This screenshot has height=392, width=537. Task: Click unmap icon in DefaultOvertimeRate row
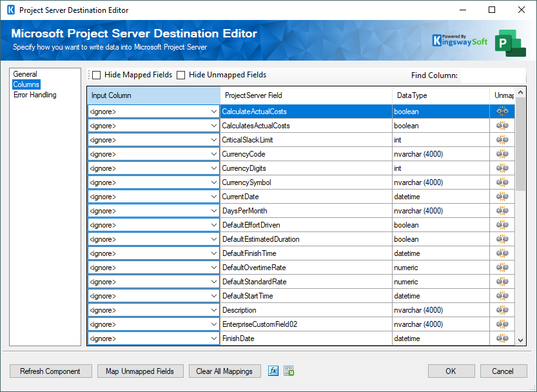pos(502,268)
